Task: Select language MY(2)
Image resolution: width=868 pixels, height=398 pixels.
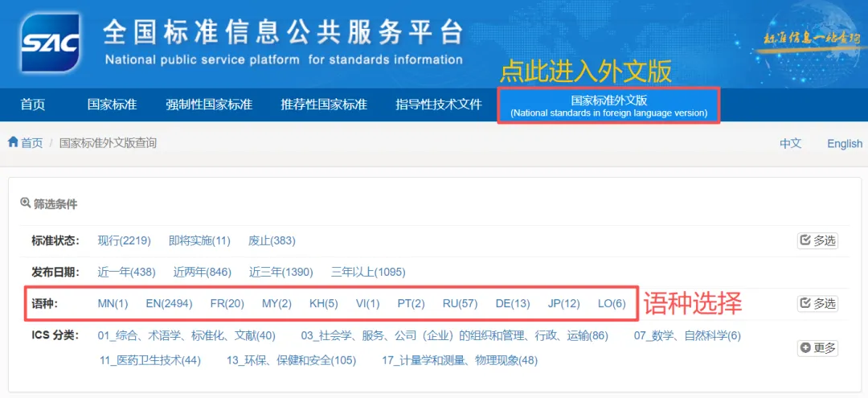Action: point(276,303)
